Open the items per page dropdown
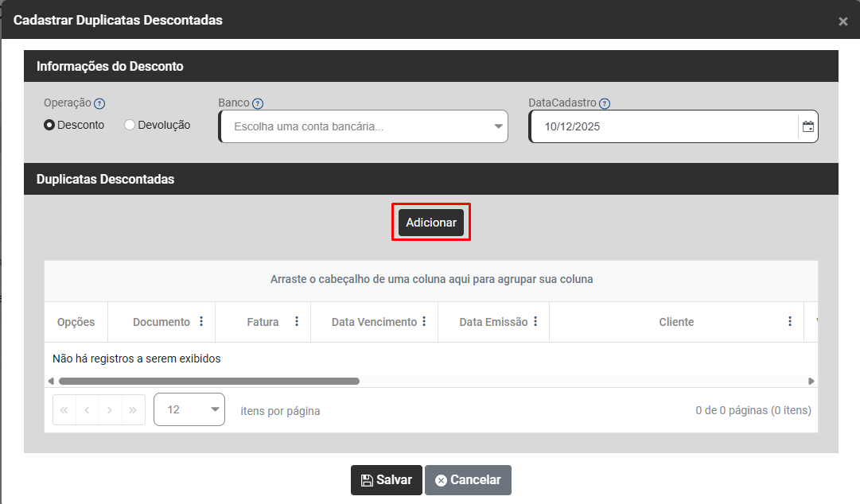 tap(189, 409)
